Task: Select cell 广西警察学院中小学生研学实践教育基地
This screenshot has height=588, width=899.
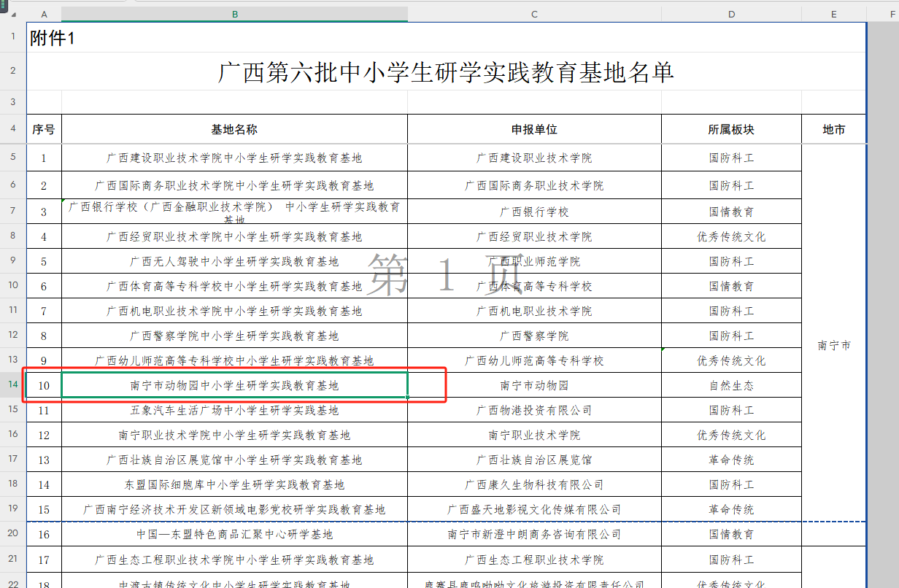Action: (x=234, y=336)
